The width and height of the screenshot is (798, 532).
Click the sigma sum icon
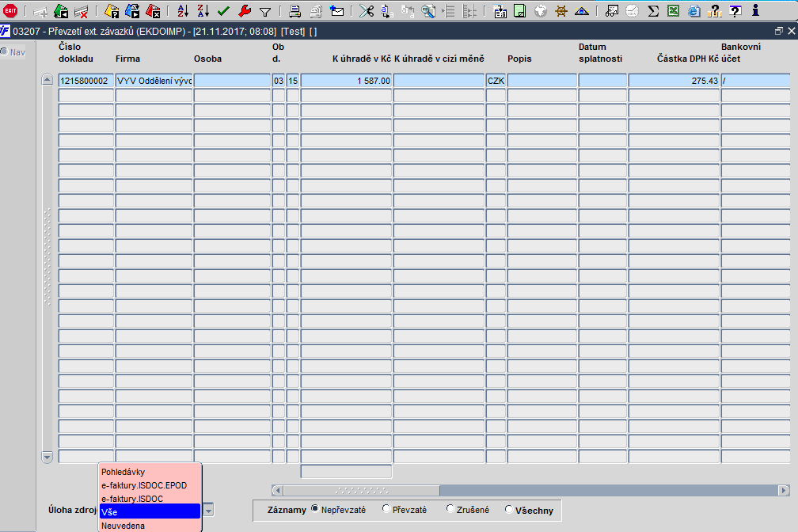click(653, 11)
